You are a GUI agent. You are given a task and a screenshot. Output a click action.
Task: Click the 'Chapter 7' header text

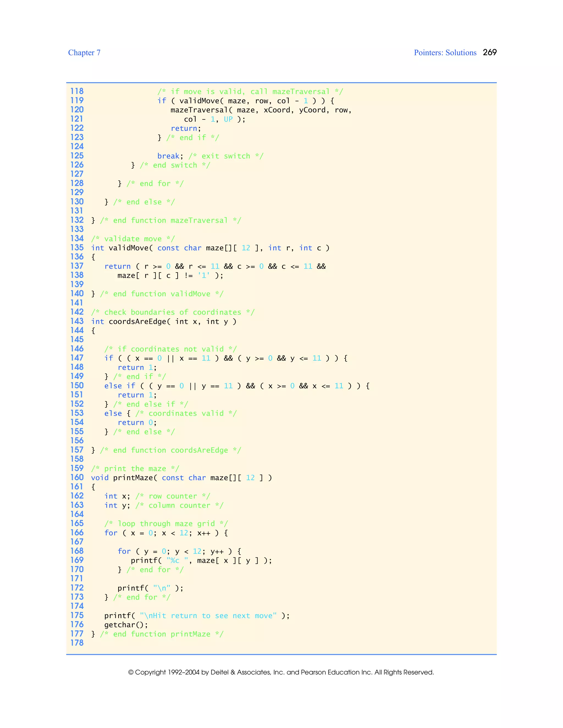click(x=84, y=53)
